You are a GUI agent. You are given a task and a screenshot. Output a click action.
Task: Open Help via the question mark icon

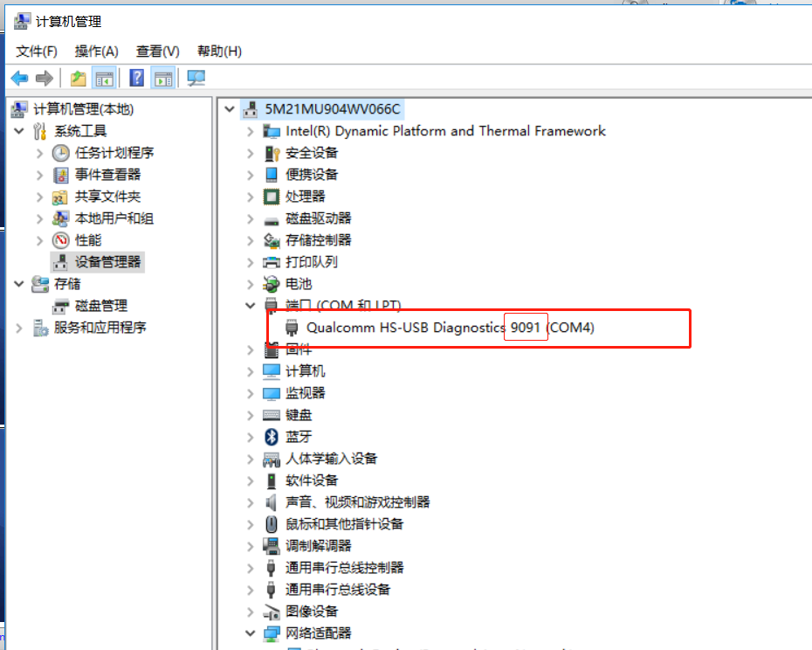pyautogui.click(x=137, y=79)
